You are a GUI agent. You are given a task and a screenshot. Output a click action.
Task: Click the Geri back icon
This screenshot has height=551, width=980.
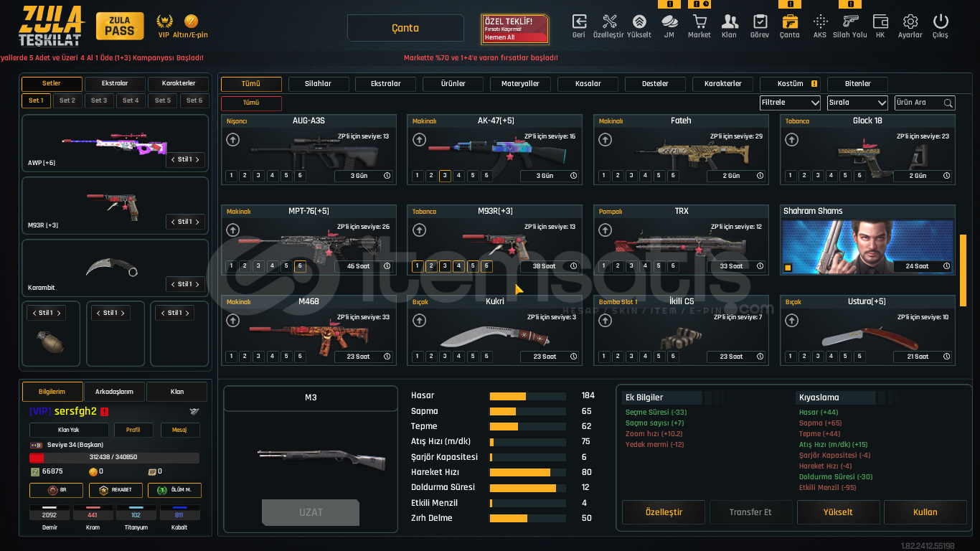coord(578,22)
